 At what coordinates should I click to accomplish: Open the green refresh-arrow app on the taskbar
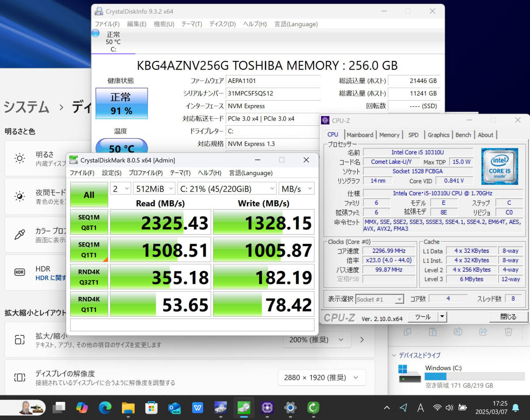pyautogui.click(x=313, y=407)
